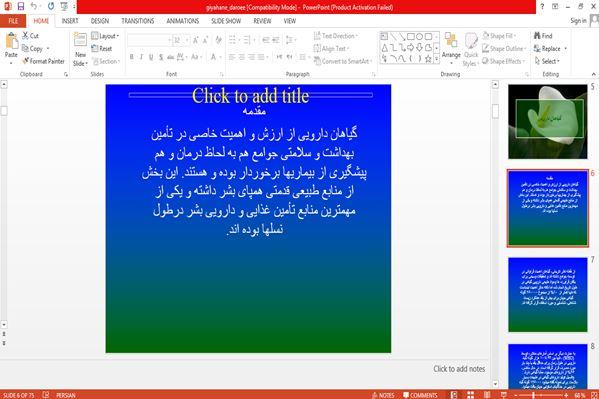The height and width of the screenshot is (399, 599).
Task: Open the Select dropdown in Editing
Action: 547,61
